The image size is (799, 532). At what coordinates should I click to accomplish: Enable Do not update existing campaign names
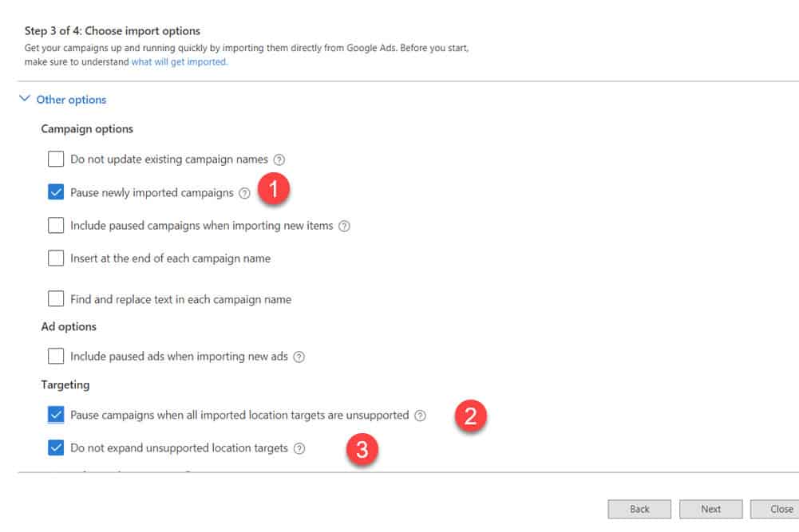(56, 159)
